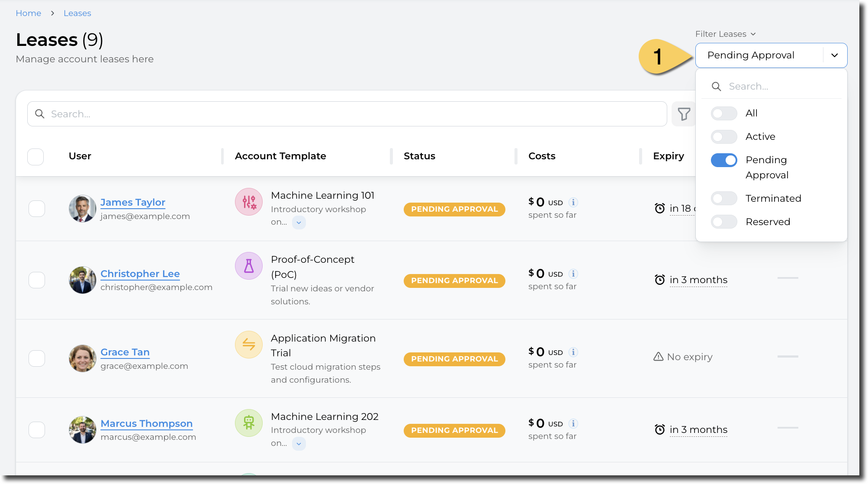This screenshot has height=484, width=868.
Task: Select the Reserved filter option
Action: click(724, 222)
